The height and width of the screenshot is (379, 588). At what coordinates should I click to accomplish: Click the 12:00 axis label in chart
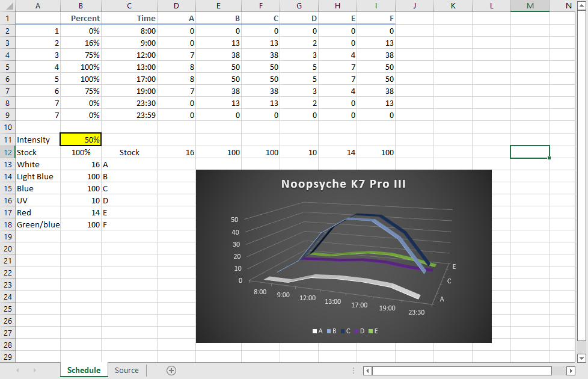coord(307,298)
